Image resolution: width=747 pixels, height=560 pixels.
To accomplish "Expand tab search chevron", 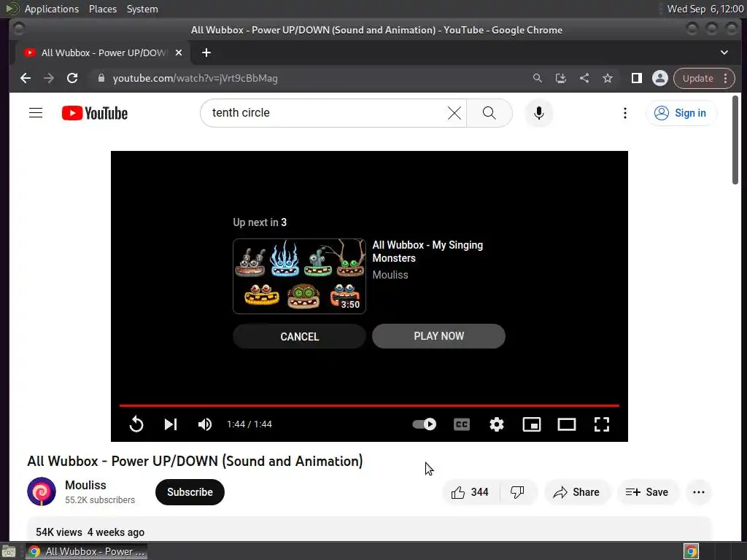I will 724,52.
